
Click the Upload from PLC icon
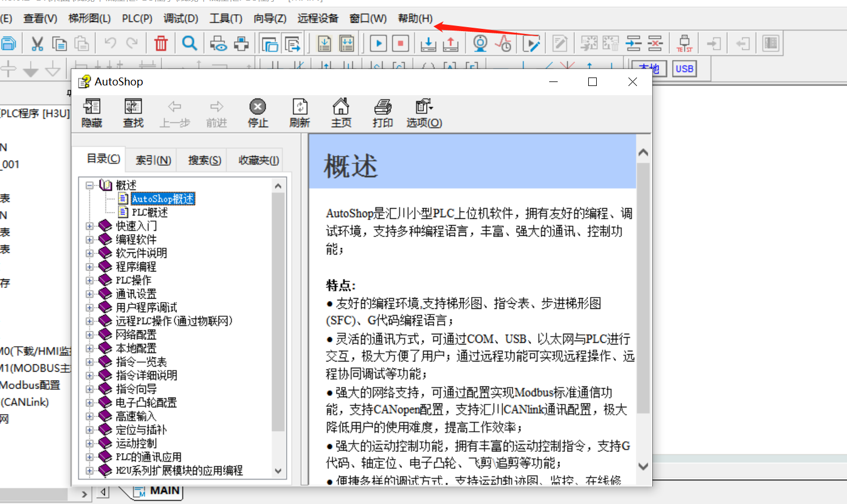[451, 44]
